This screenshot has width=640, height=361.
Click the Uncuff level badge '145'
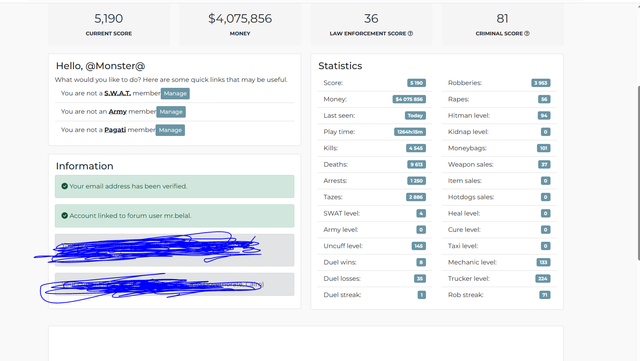[x=419, y=246]
